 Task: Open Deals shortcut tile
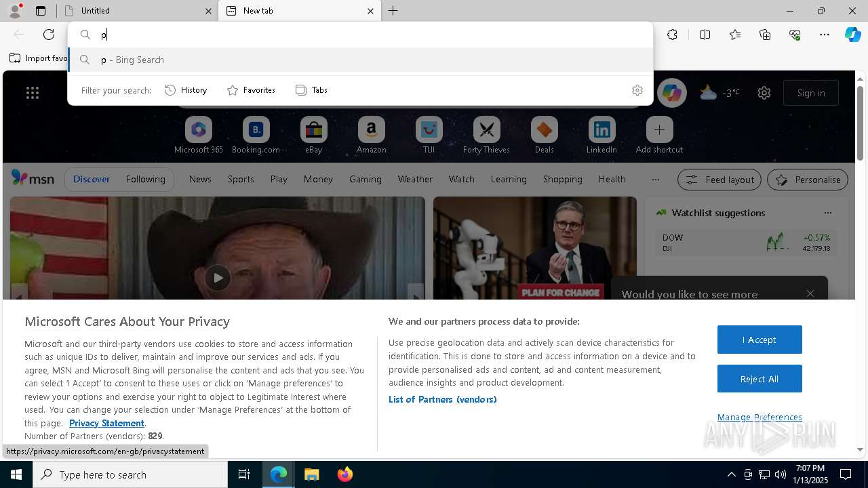(544, 136)
